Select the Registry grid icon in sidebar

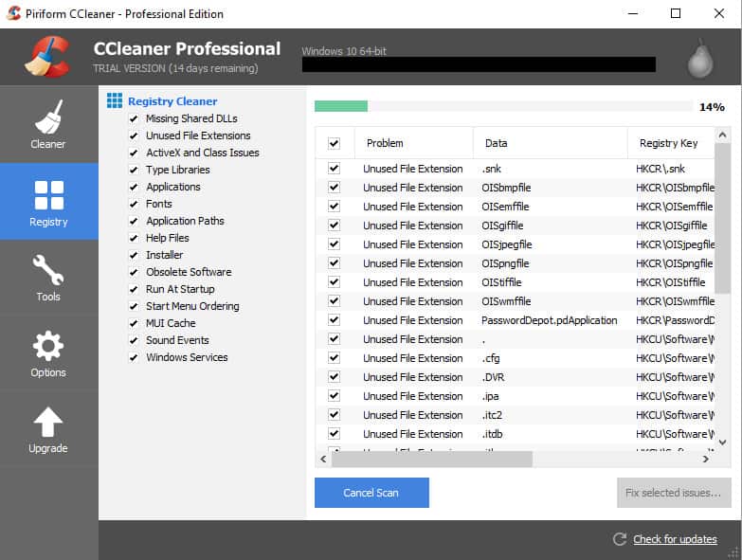[48, 195]
